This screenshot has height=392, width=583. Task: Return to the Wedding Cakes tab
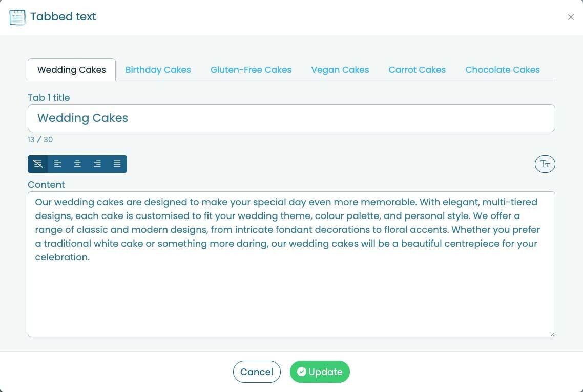pyautogui.click(x=71, y=69)
